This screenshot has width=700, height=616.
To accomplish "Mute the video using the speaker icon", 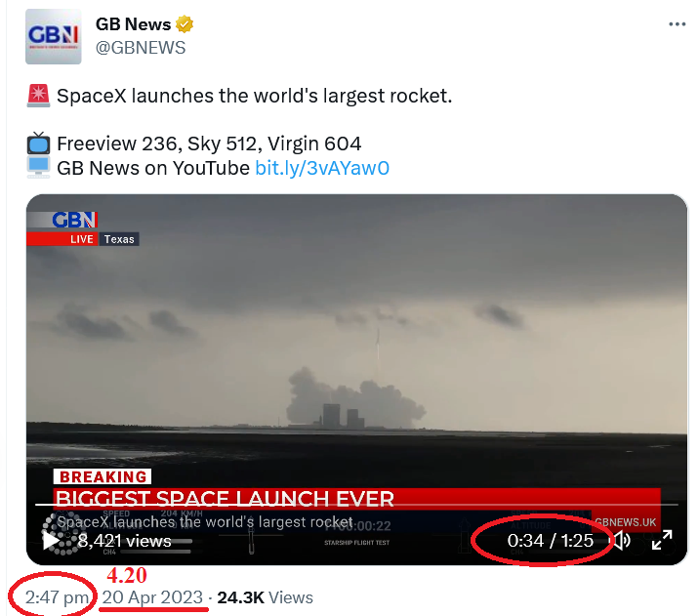I will [622, 540].
